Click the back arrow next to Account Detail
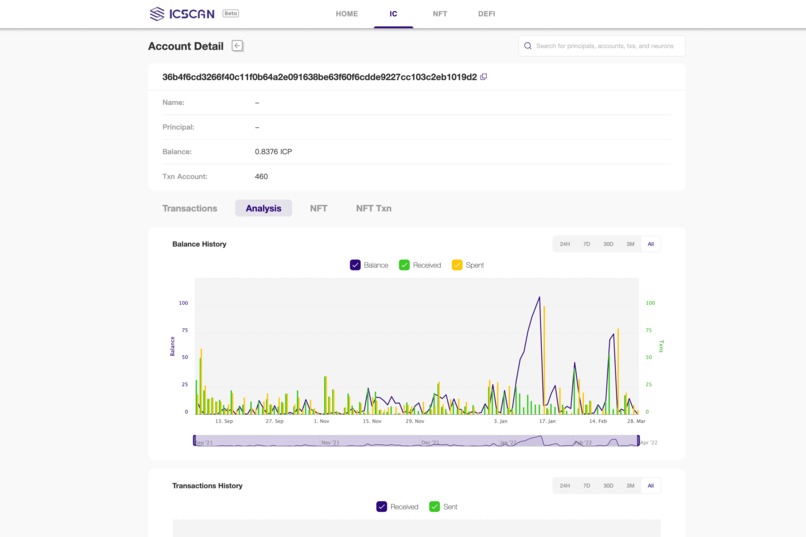This screenshot has height=537, width=806. [237, 46]
